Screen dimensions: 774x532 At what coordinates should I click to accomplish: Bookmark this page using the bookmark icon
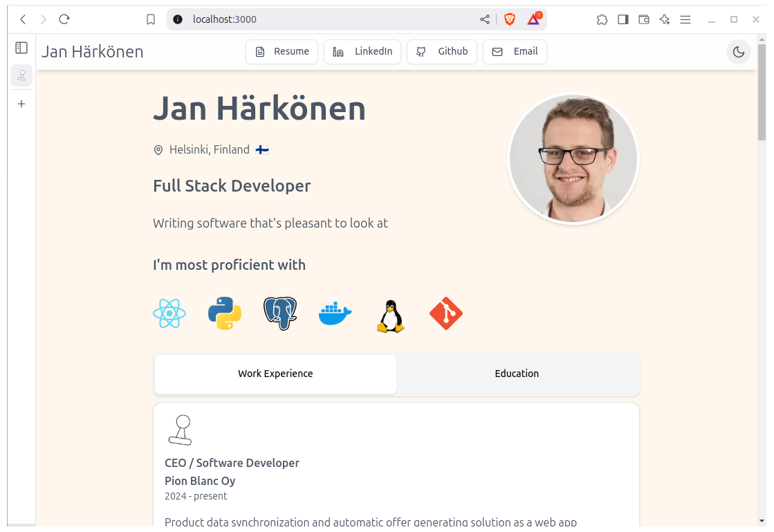[151, 19]
